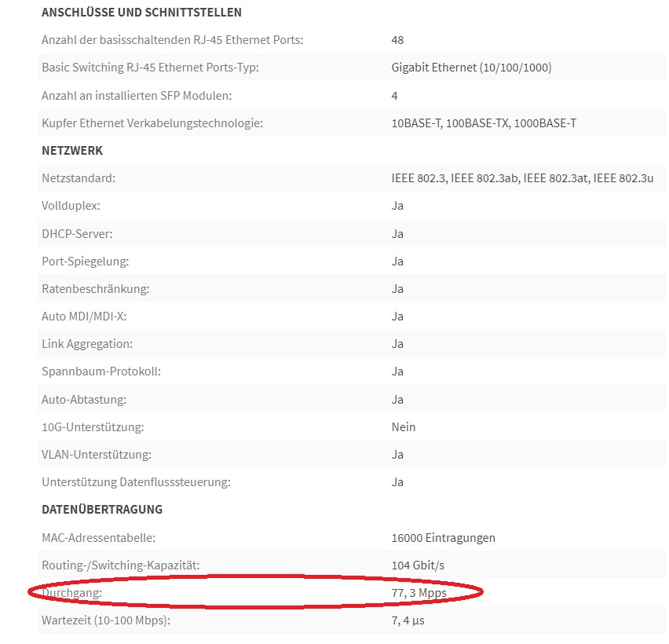The width and height of the screenshot is (669, 644).
Task: Click the ANSCHLÜSSE UND SCHNITTSTELLEN section heading
Action: click(x=141, y=13)
